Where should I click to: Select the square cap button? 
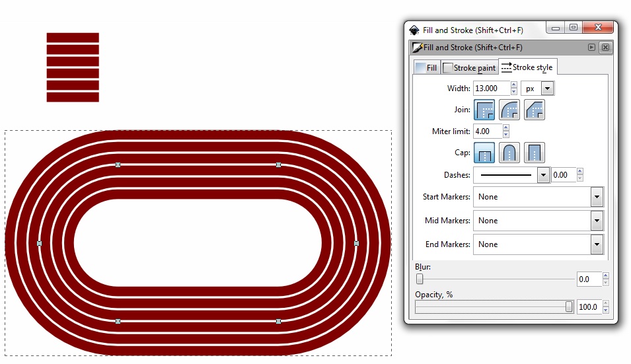pos(534,153)
